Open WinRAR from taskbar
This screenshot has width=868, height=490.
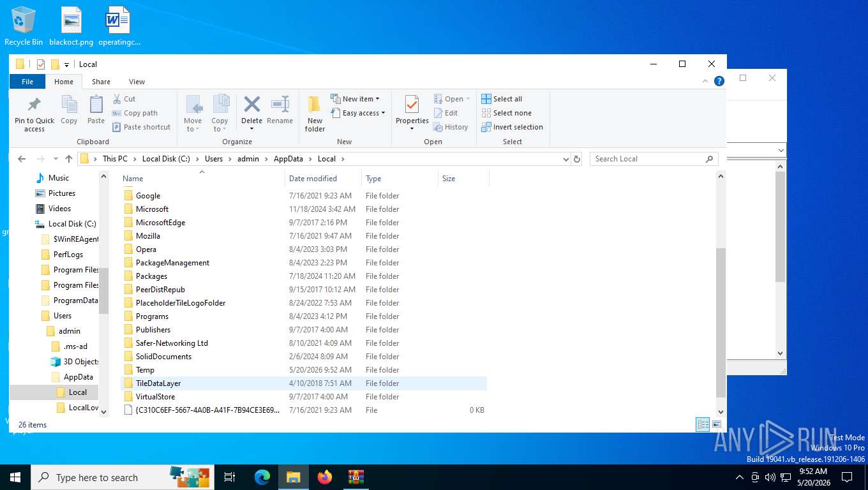coord(355,477)
